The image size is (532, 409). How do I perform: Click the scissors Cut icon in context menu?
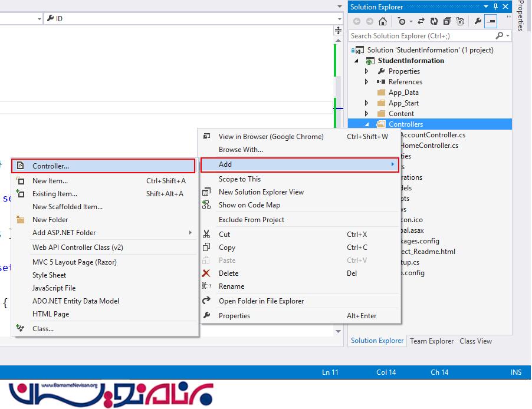pyautogui.click(x=206, y=235)
